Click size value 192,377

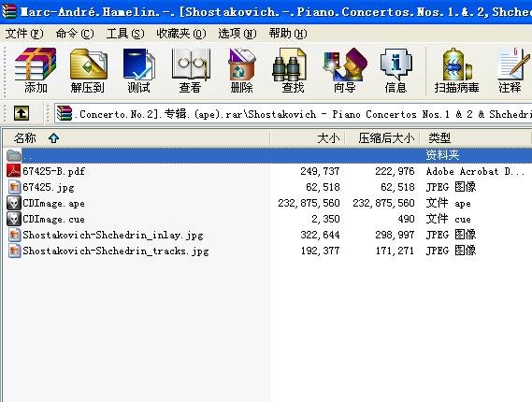click(320, 251)
